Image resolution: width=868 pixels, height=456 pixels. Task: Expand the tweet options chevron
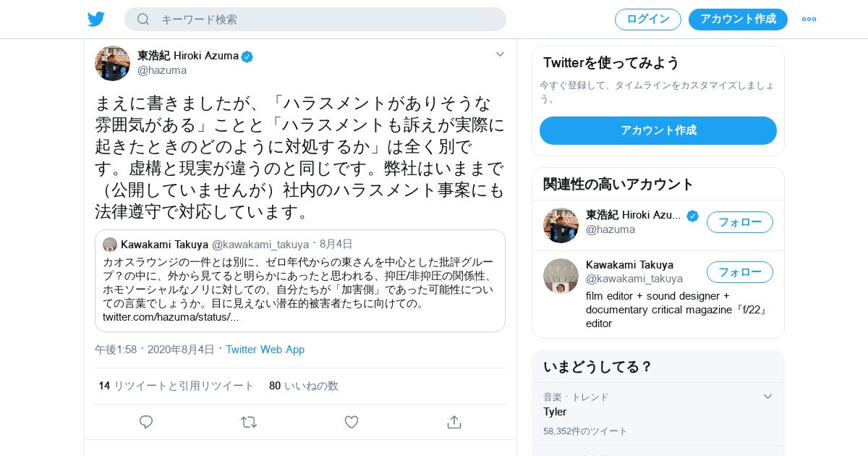[x=500, y=54]
